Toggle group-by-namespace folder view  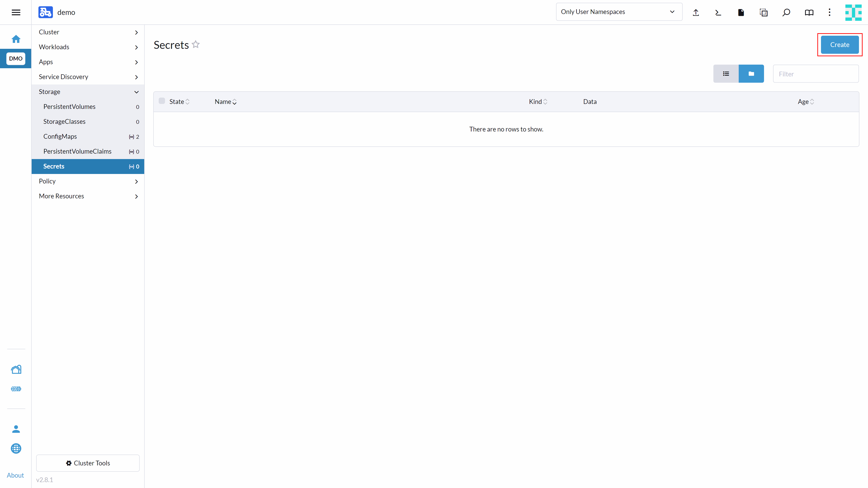pyautogui.click(x=751, y=74)
